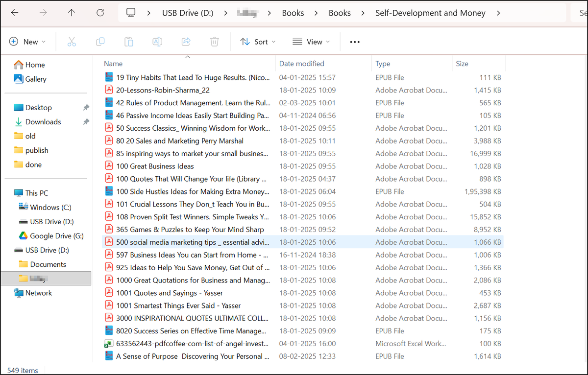Click the second Books breadcrumb segment

click(x=340, y=13)
